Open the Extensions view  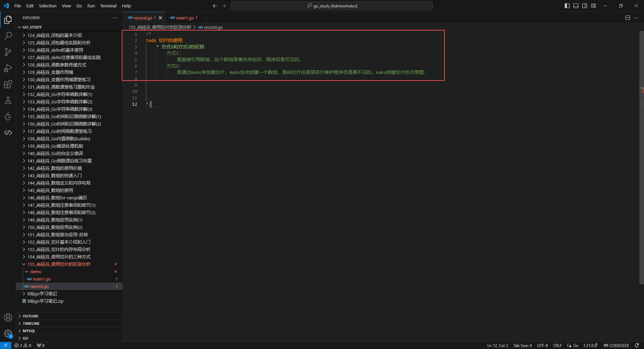coord(8,84)
